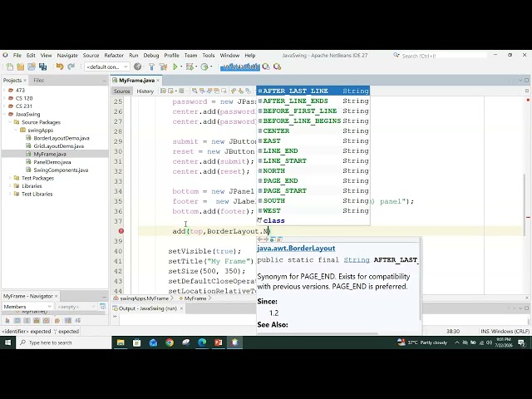Open the default configuration combo box
The height and width of the screenshot is (399, 532).
(x=107, y=66)
